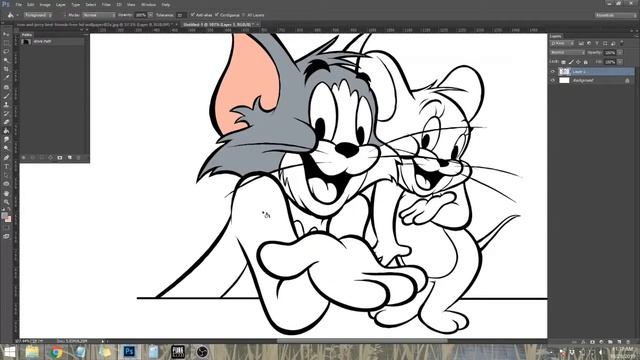Click the trash icon in Paths panel
This screenshot has width=640, height=360.
tap(79, 158)
